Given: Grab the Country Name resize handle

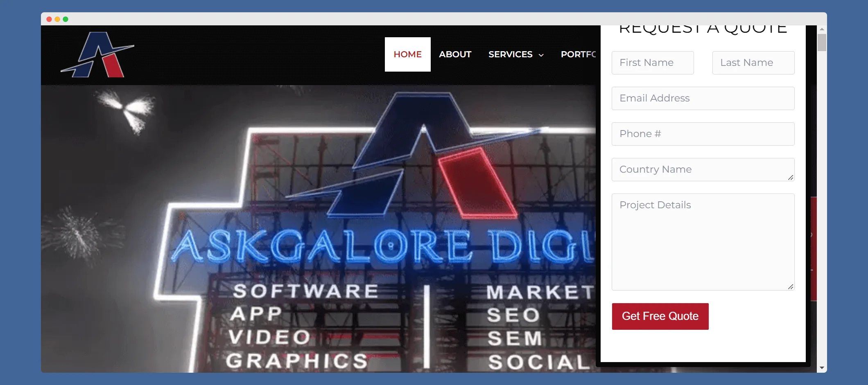Looking at the screenshot, I should click(x=791, y=178).
